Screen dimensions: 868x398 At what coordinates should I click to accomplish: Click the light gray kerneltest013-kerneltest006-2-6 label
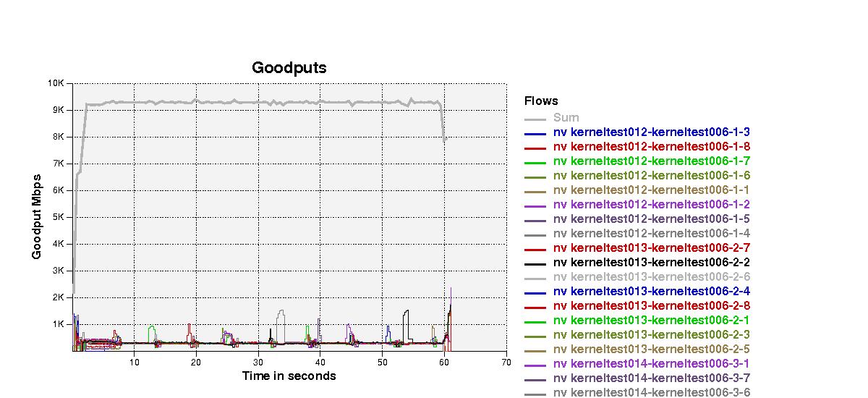coord(651,277)
